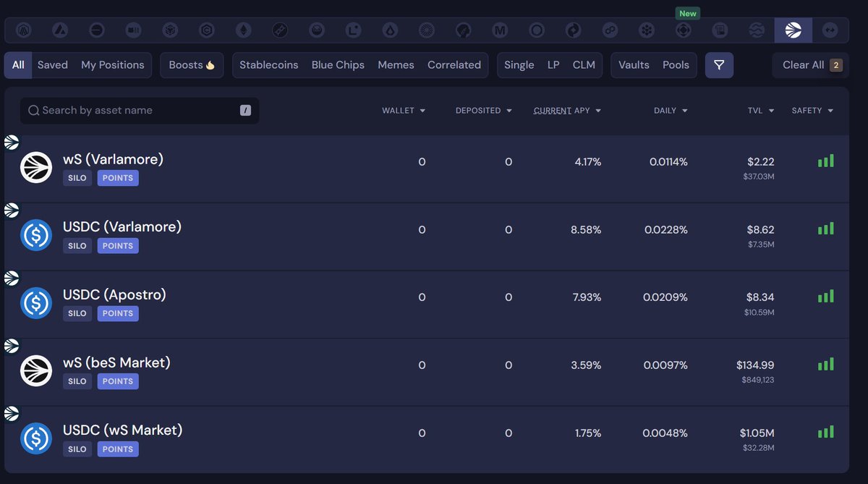Viewport: 868px width, 484px height.
Task: Switch to the CLM filter tab
Action: pos(584,65)
